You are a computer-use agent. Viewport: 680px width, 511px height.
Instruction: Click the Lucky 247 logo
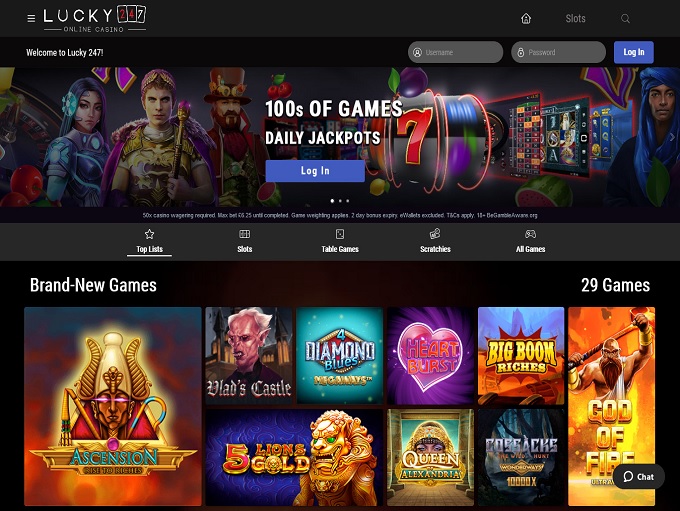tap(95, 19)
